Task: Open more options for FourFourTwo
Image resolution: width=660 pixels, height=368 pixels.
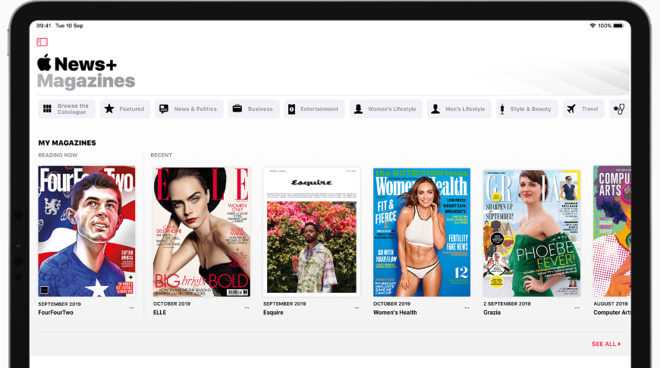Action: pos(132,308)
